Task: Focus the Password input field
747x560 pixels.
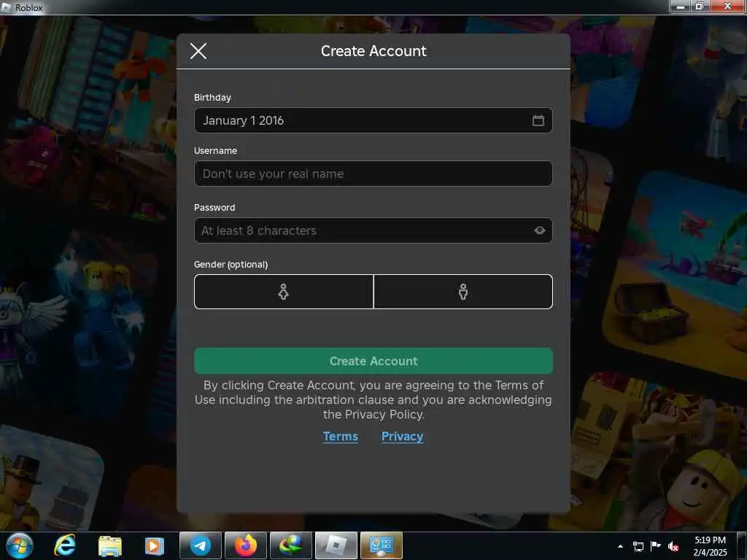Action: (x=373, y=230)
